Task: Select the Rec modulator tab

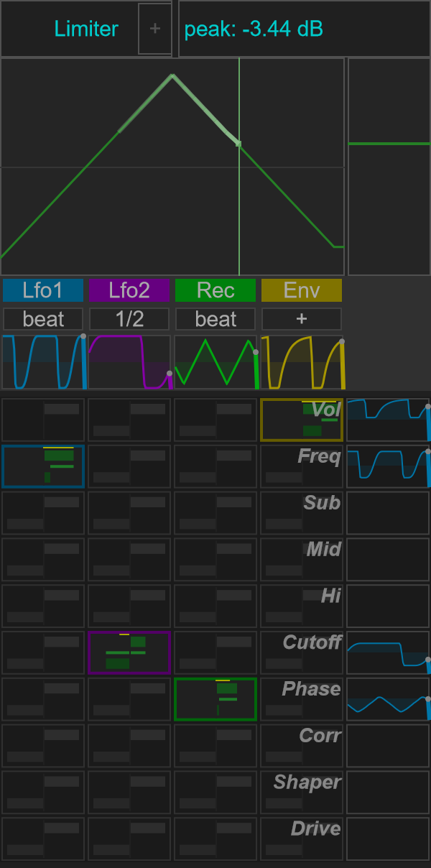Action: pyautogui.click(x=215, y=290)
